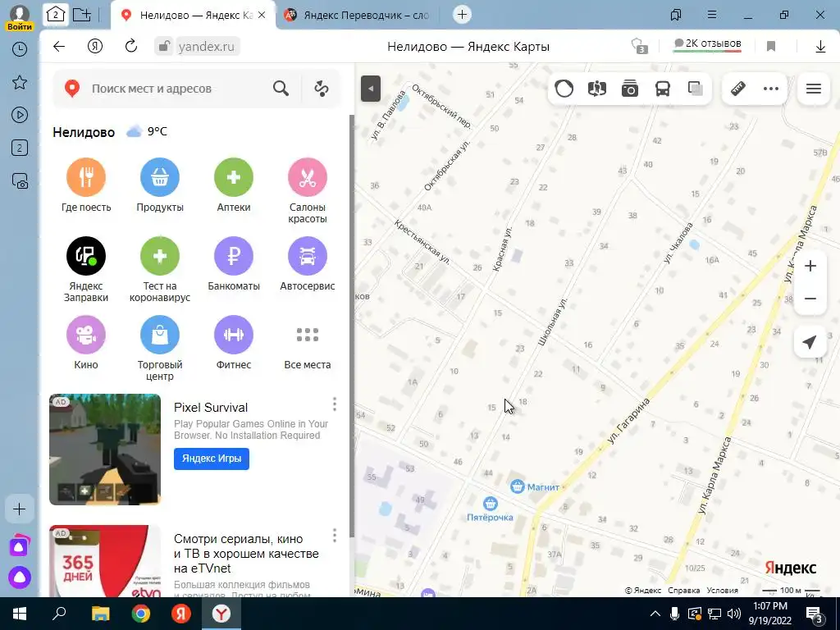Add a sidebar app with plus icon
840x630 pixels.
20,509
